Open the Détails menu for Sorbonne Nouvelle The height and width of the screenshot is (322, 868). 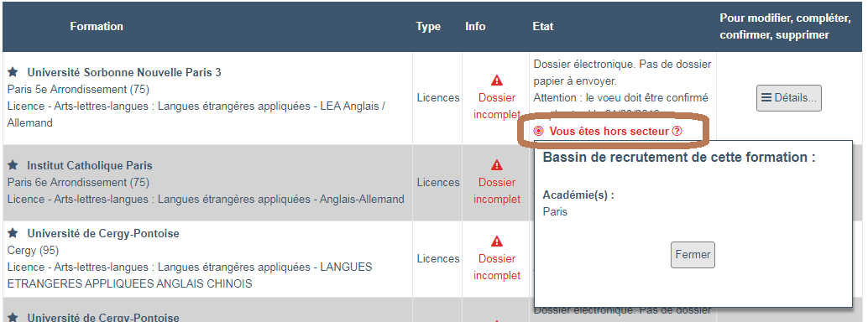pos(789,98)
